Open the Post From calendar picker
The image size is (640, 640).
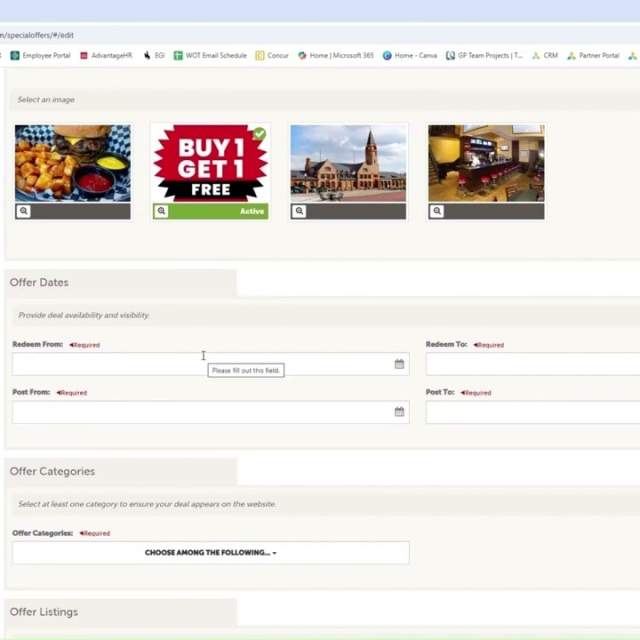point(399,412)
